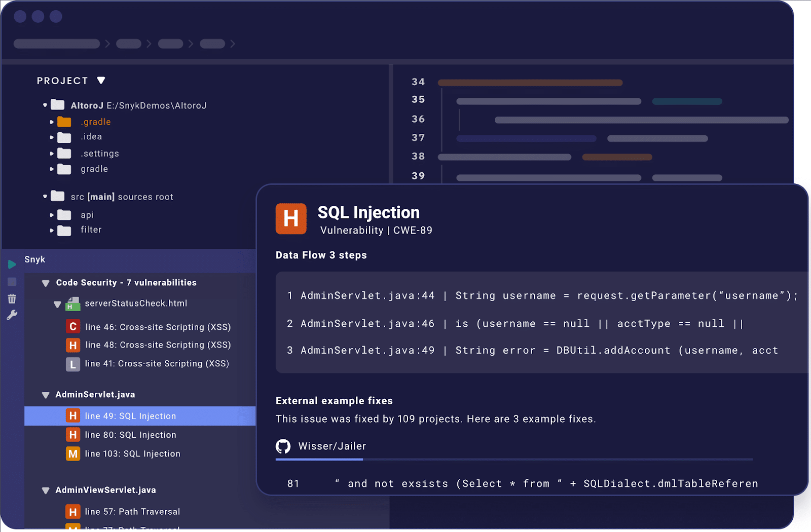
Task: Expand the .idea folder arrow
Action: point(52,137)
